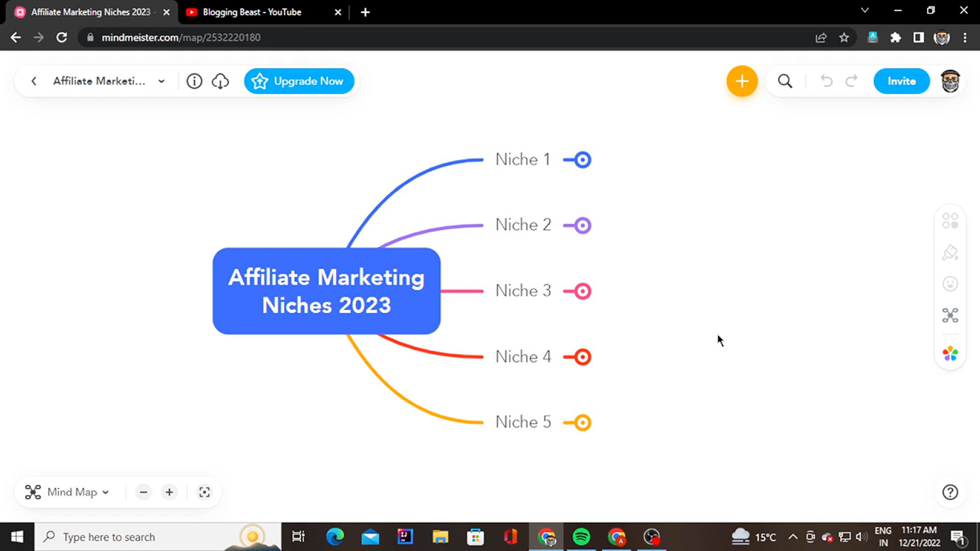980x551 pixels.
Task: Show hidden system tray icons
Action: 793,537
